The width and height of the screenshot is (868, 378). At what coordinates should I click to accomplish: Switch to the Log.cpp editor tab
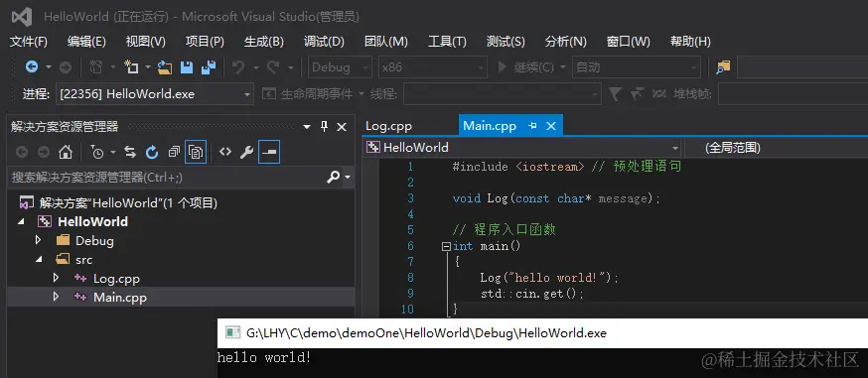tap(388, 126)
